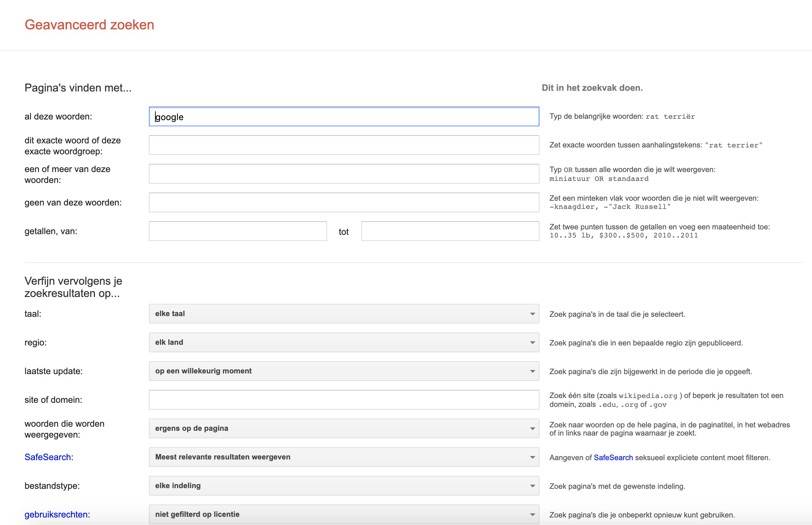Click the number field after 'tot'

(450, 231)
